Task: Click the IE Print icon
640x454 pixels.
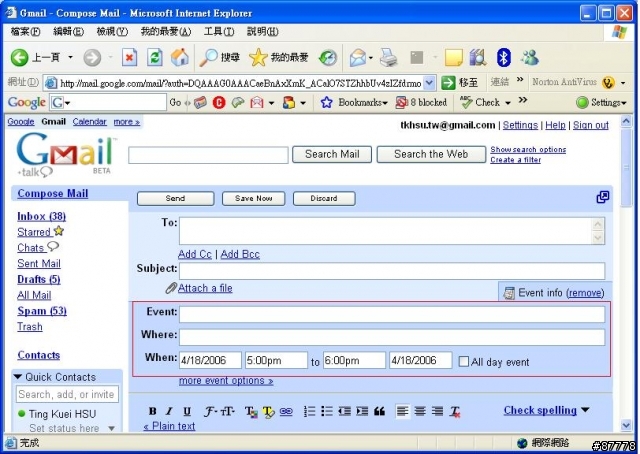Action: pyautogui.click(x=389, y=58)
